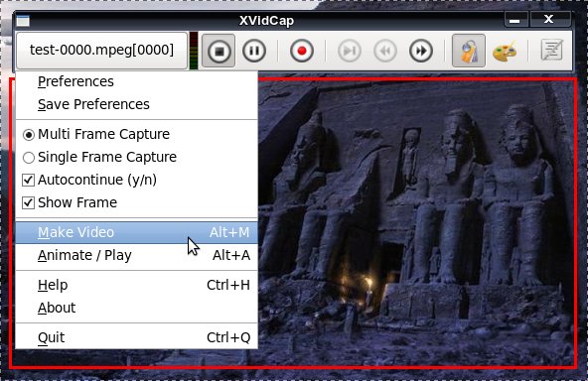
Task: Click the test-0000.mpeg[0000] filename button
Action: coord(101,51)
